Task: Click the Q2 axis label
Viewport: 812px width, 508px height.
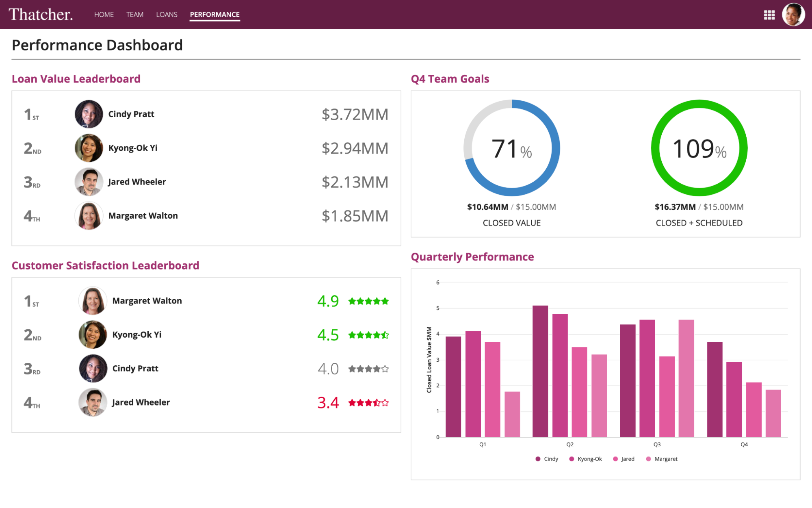Action: coord(570,445)
